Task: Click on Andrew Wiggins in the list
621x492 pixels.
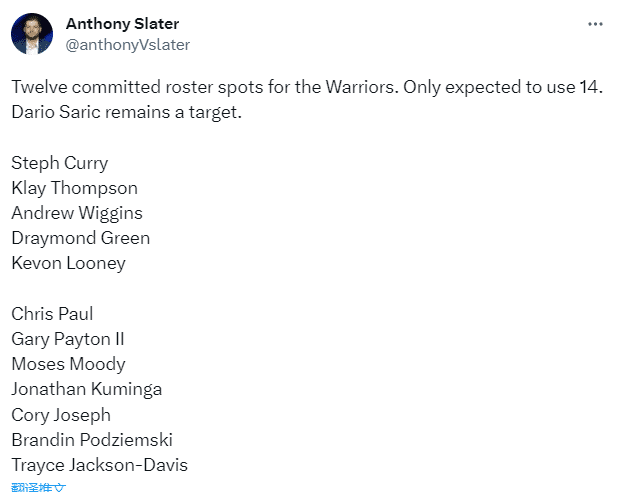Action: click(77, 213)
